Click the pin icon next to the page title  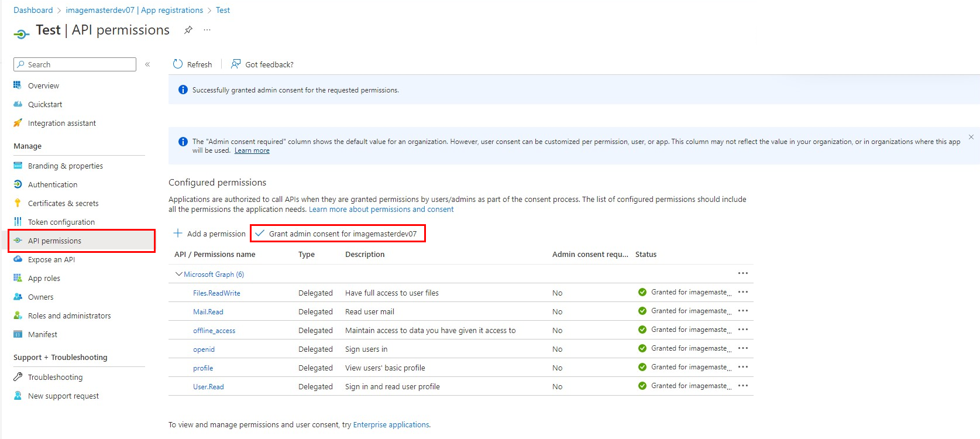188,30
